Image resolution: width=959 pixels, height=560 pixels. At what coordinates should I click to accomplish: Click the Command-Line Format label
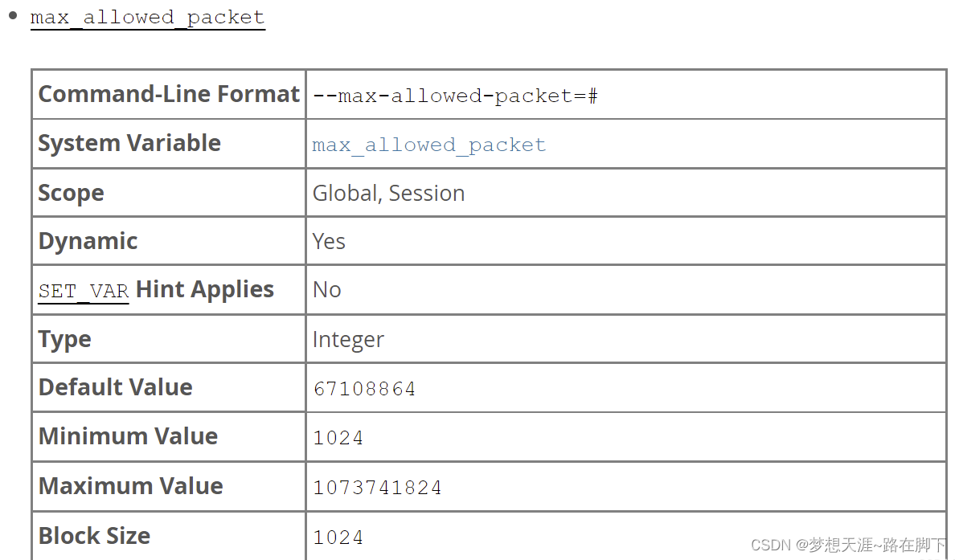[169, 94]
